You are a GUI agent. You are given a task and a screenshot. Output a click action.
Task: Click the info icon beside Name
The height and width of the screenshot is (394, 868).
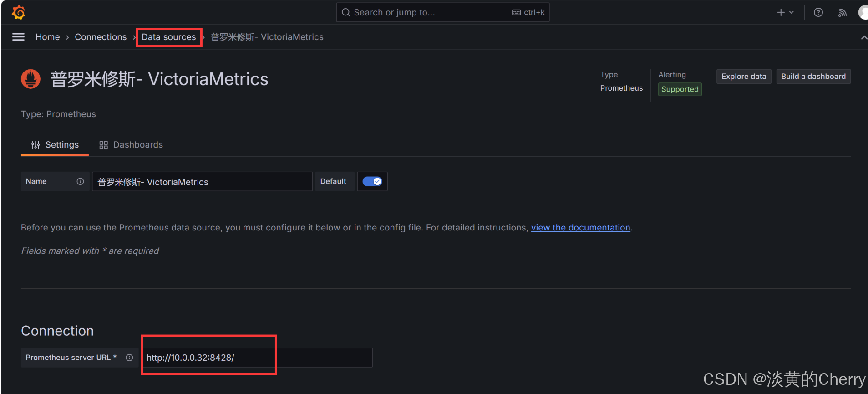click(80, 181)
